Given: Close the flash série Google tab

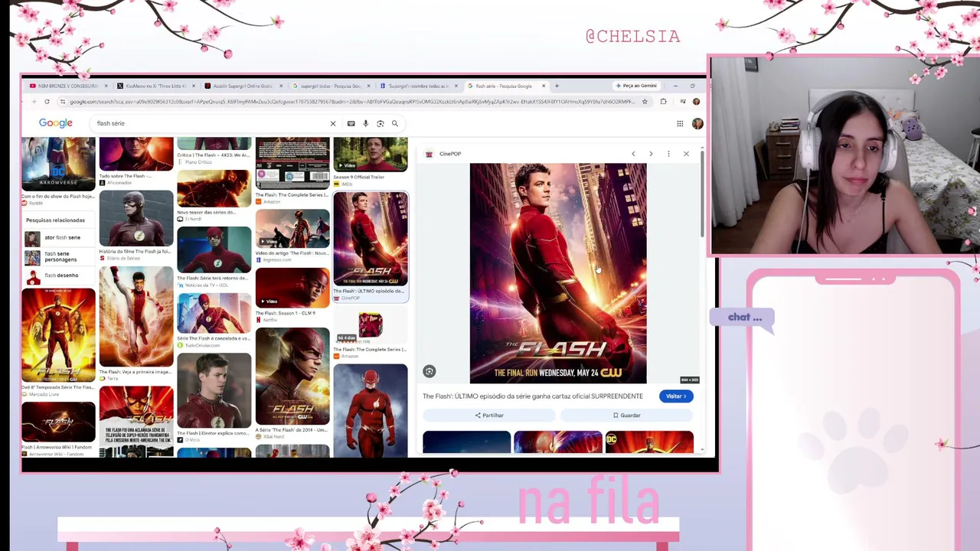Looking at the screenshot, I should click(543, 86).
